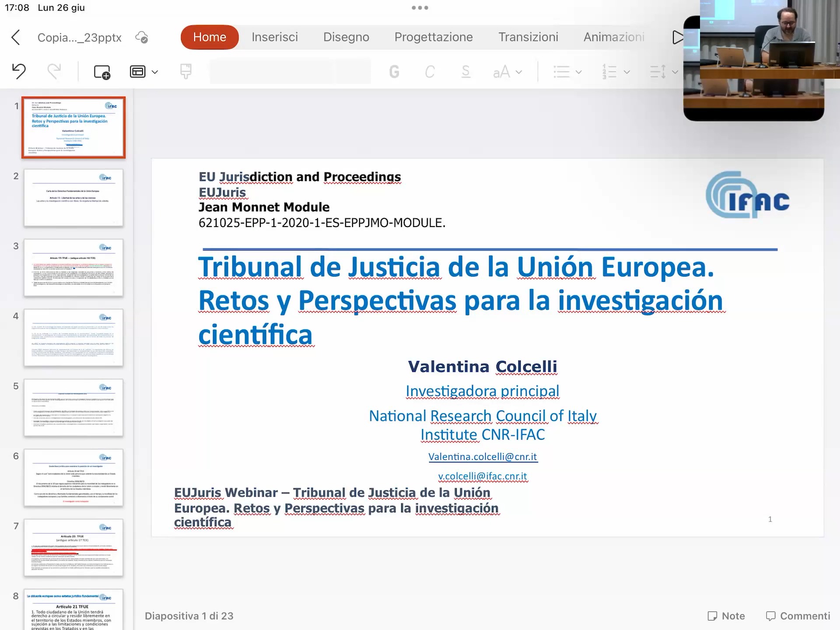The height and width of the screenshot is (630, 840).
Task: Toggle underline (S) formatting
Action: click(x=466, y=72)
